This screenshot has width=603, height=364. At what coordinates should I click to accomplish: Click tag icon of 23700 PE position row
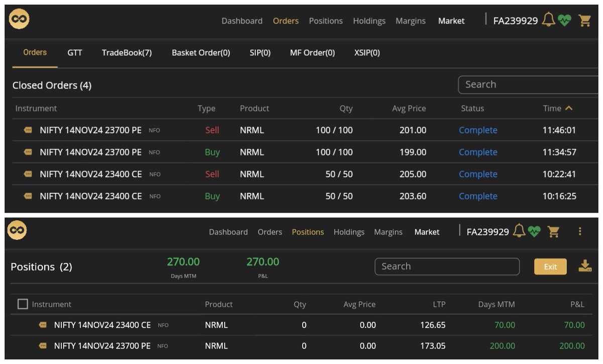tap(43, 346)
